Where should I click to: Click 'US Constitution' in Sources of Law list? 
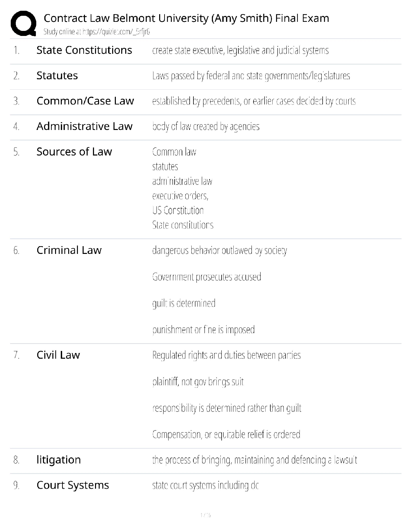click(178, 211)
